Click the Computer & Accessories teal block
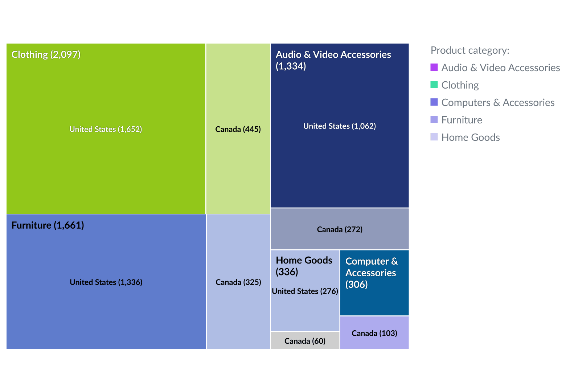Screen dimensions: 566x392 pyautogui.click(x=374, y=282)
